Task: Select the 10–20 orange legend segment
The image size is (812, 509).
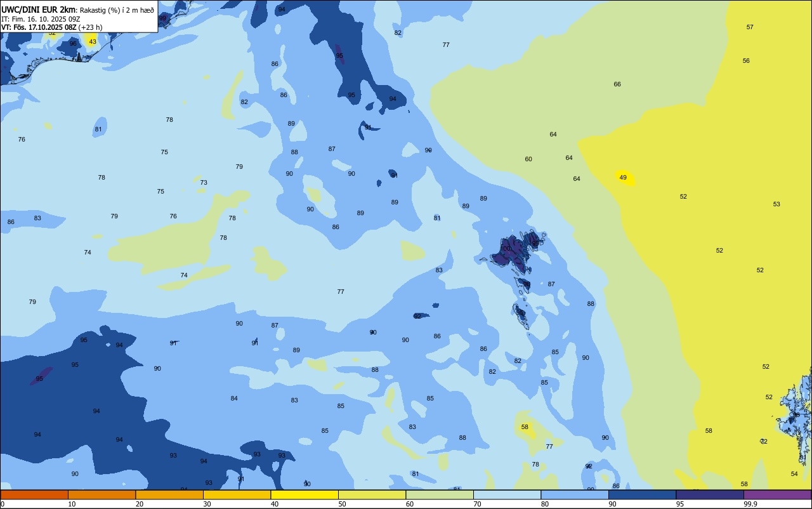Action: click(x=101, y=494)
